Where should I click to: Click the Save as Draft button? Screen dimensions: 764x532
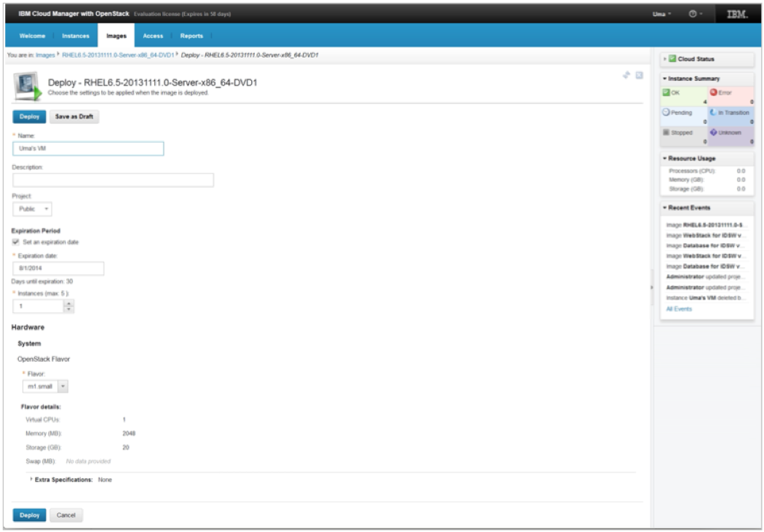coord(74,116)
